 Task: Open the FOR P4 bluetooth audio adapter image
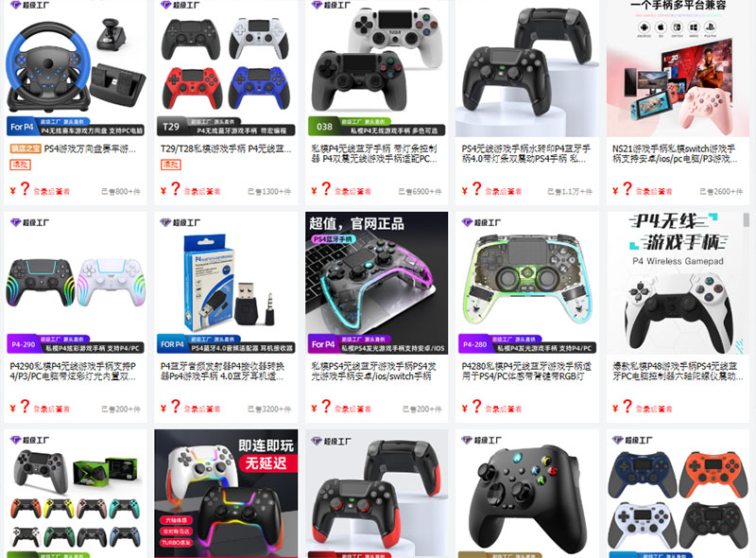[226, 283]
